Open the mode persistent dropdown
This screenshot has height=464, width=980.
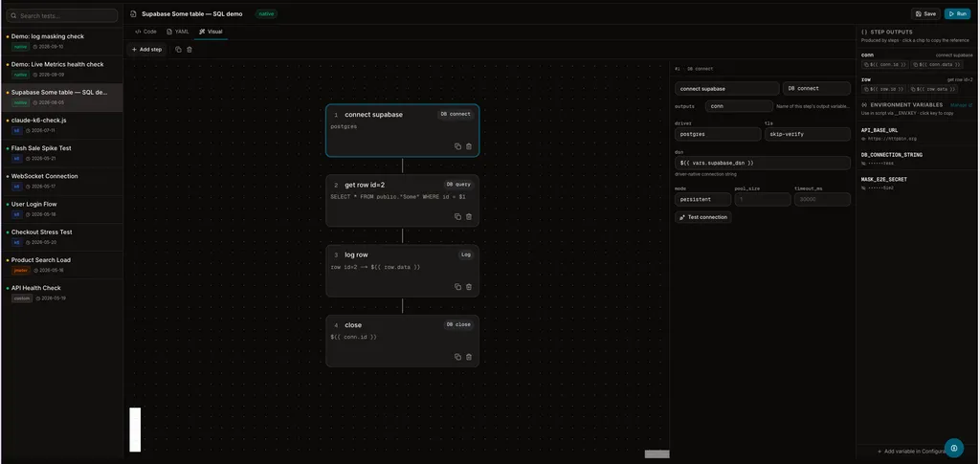coord(702,199)
